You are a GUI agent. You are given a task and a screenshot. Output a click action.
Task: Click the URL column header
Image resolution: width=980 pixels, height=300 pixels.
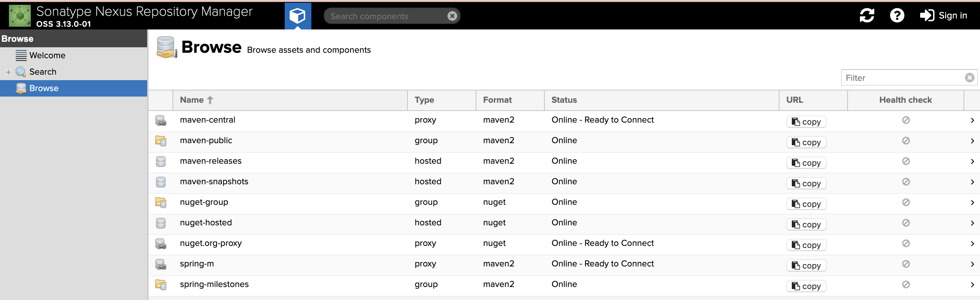click(x=813, y=100)
